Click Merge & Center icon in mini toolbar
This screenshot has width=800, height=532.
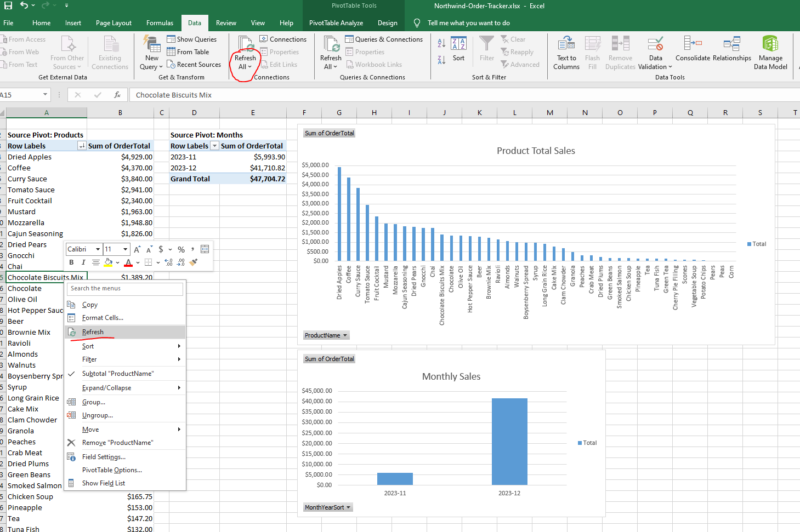[x=205, y=249]
